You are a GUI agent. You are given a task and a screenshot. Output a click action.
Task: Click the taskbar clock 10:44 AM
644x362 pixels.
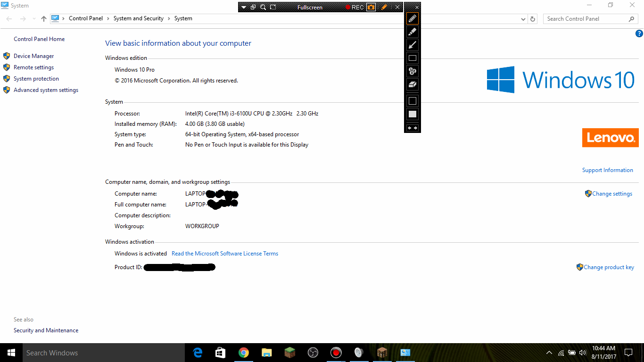pos(603,349)
